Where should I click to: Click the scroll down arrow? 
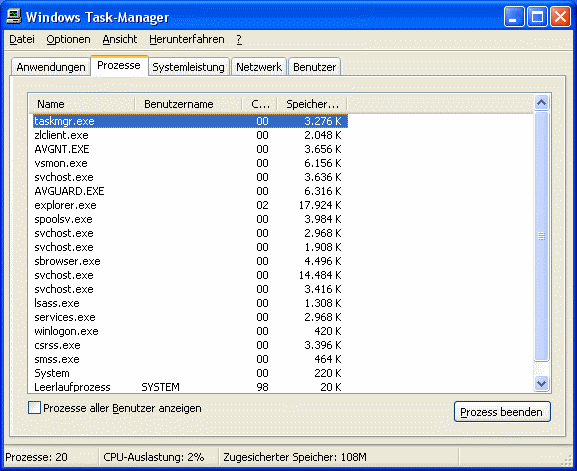pos(541,383)
